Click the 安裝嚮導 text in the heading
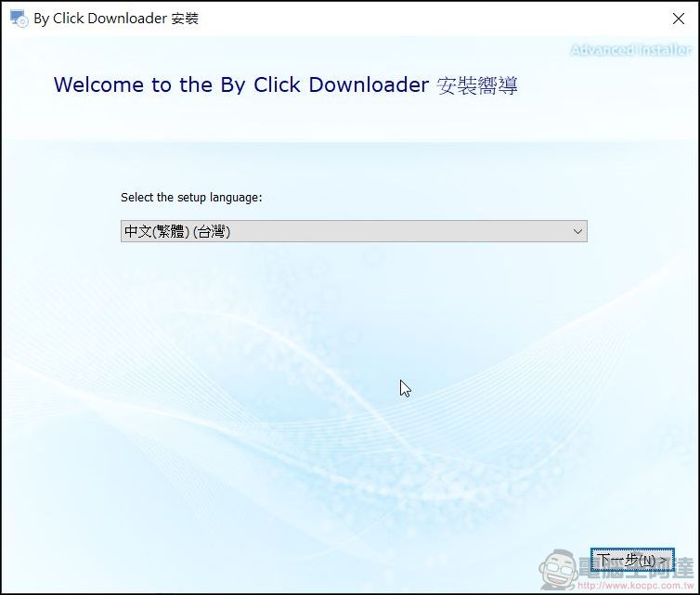This screenshot has height=595, width=700. tap(477, 85)
